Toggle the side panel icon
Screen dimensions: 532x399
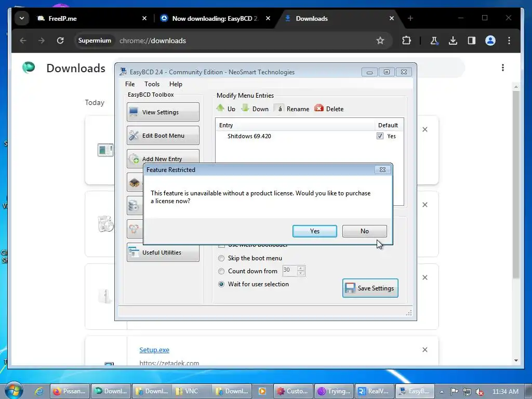471,41
